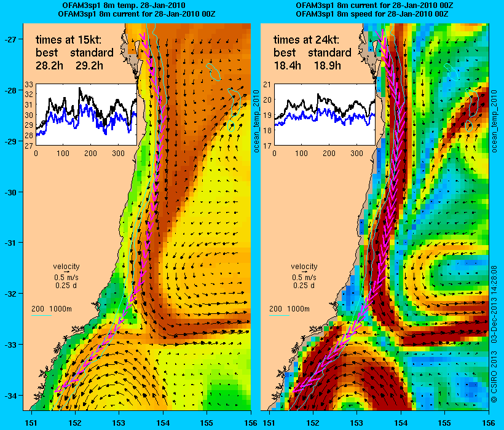The width and height of the screenshot is (504, 430).
Task: Click y-axis value '33' on left inset chart
Action: click(x=30, y=84)
